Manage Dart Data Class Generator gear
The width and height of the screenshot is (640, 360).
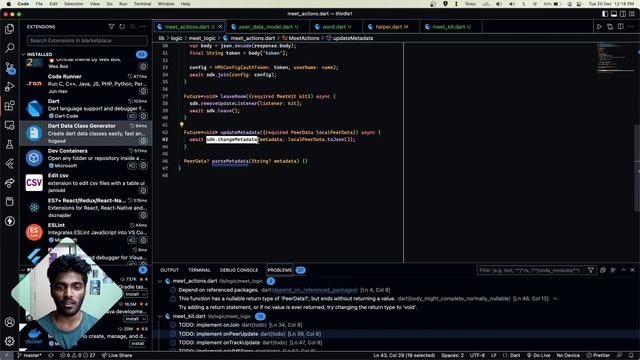[143, 141]
